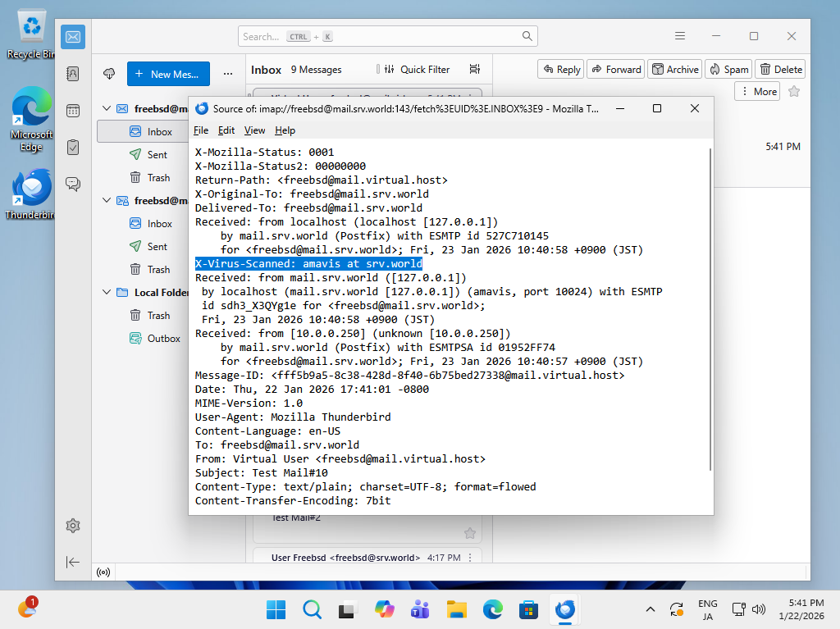Click the volume icon in system tray

(759, 609)
